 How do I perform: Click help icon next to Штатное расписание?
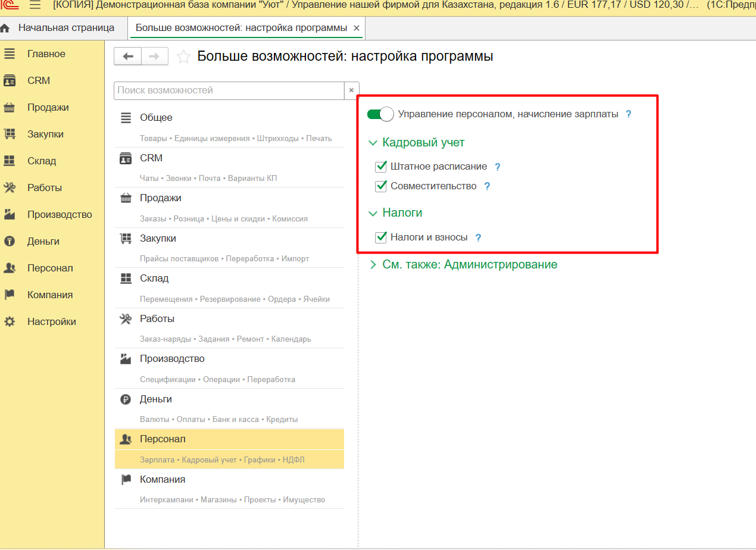(498, 167)
